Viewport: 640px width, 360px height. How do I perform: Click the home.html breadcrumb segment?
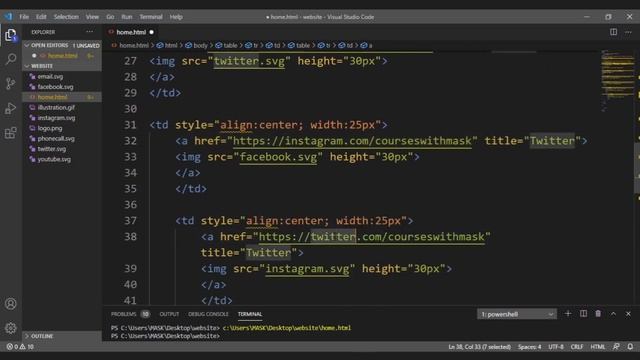pos(131,45)
